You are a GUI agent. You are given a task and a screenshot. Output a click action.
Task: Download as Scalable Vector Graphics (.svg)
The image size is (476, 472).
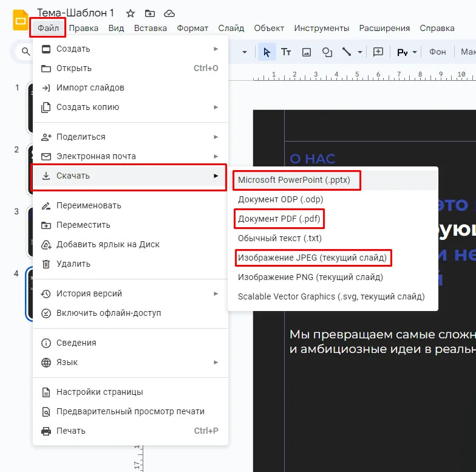[x=333, y=296]
